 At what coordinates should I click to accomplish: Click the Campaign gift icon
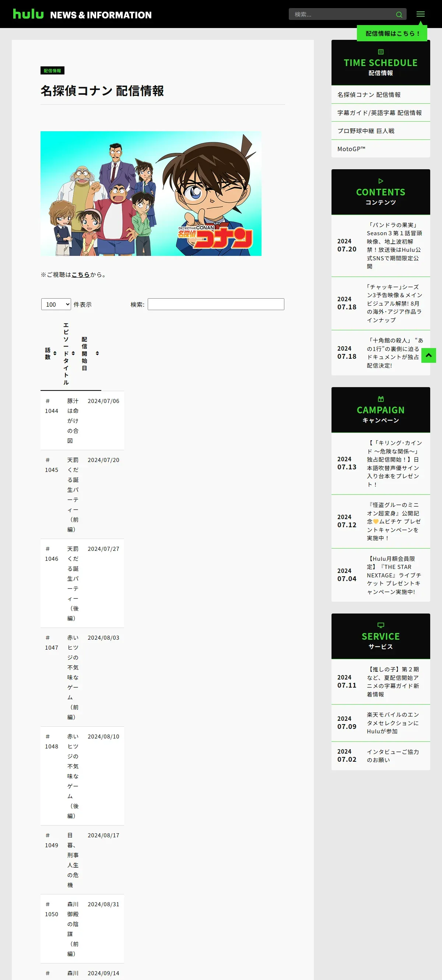click(x=380, y=399)
